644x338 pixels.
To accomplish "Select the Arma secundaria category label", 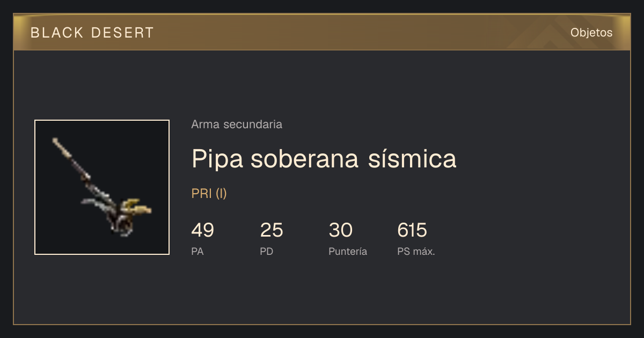I will point(237,124).
